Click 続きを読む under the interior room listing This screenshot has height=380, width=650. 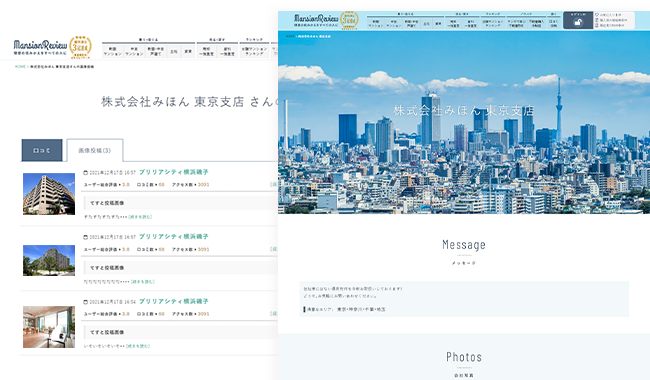pos(138,346)
